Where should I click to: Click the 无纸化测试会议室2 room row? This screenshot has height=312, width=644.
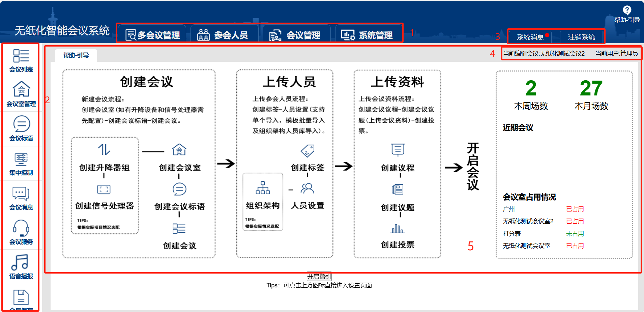click(x=543, y=221)
